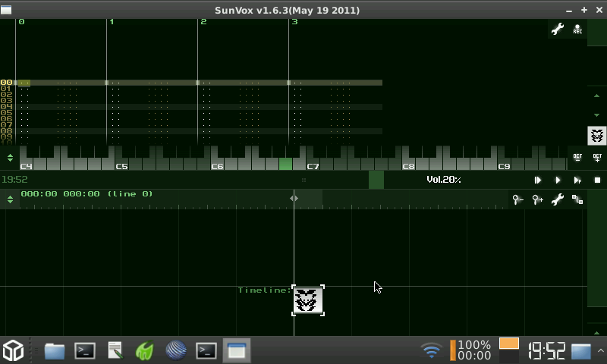Launch the green Midori browser icon
The width and height of the screenshot is (607, 364).
click(145, 350)
